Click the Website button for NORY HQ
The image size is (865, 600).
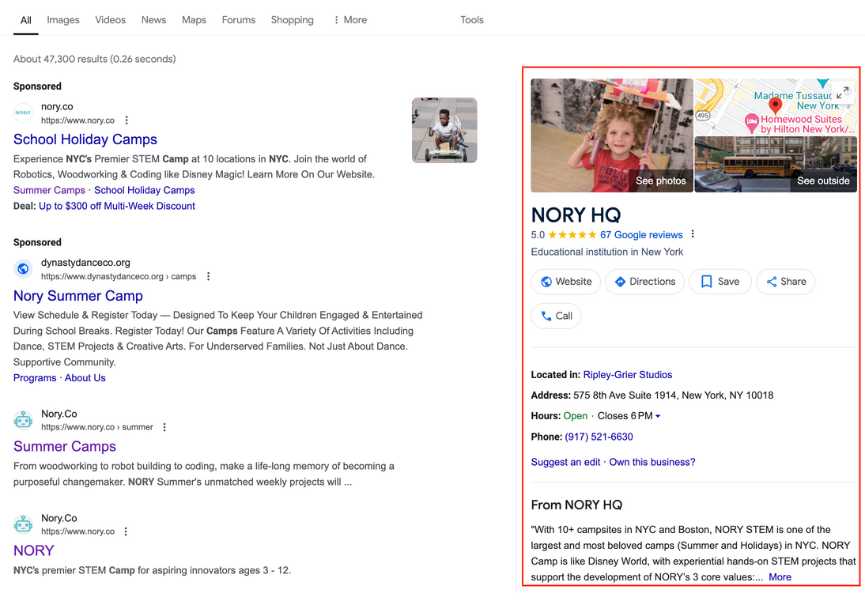point(566,282)
